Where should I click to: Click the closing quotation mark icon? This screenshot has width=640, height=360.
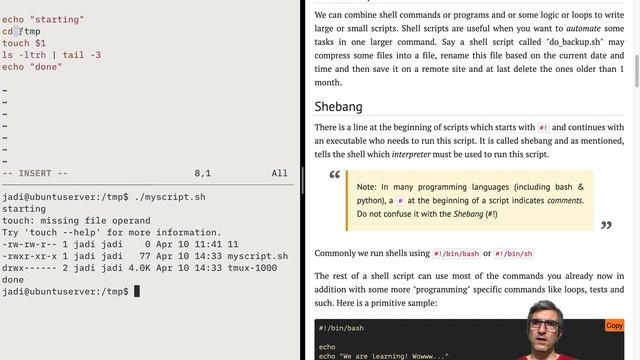pyautogui.click(x=606, y=225)
